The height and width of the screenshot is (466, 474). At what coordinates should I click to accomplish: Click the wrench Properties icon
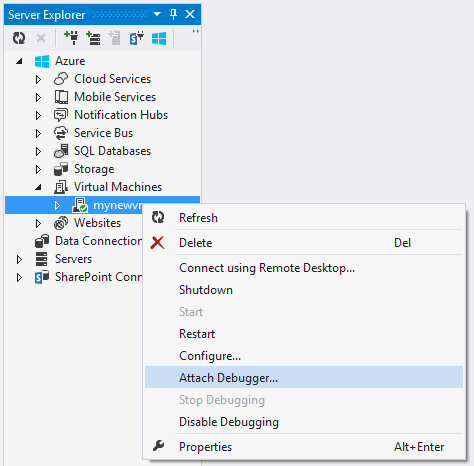tap(158, 446)
